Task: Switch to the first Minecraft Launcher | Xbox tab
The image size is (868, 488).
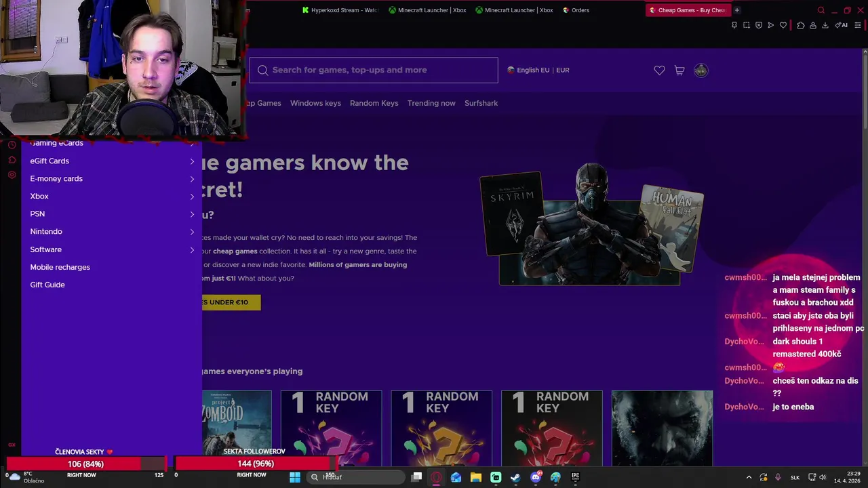Action: 427,10
